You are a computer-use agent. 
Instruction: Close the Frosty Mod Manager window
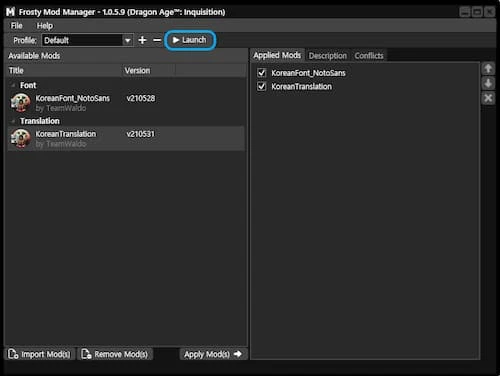click(489, 12)
